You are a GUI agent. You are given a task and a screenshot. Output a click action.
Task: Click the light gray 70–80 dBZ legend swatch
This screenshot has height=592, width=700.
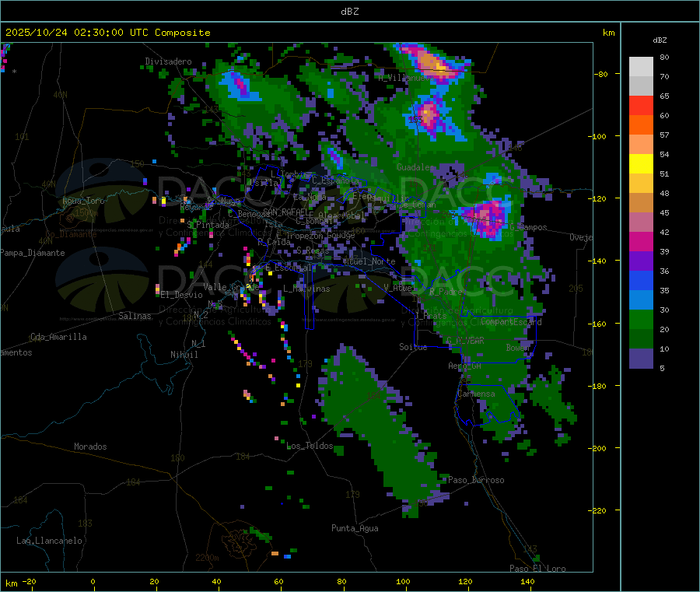click(641, 67)
